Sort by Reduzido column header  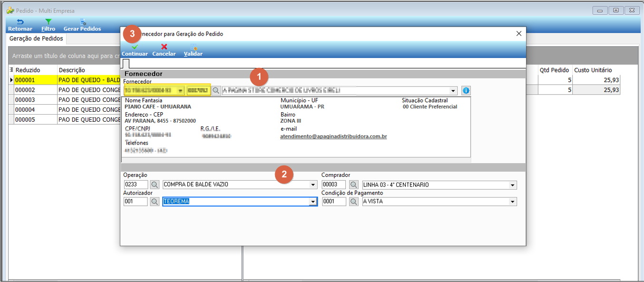pyautogui.click(x=36, y=70)
